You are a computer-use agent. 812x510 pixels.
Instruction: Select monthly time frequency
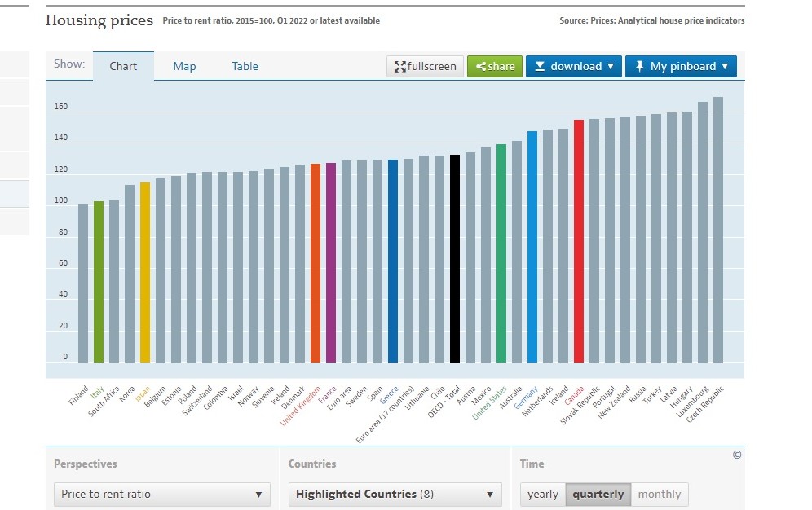click(x=659, y=494)
